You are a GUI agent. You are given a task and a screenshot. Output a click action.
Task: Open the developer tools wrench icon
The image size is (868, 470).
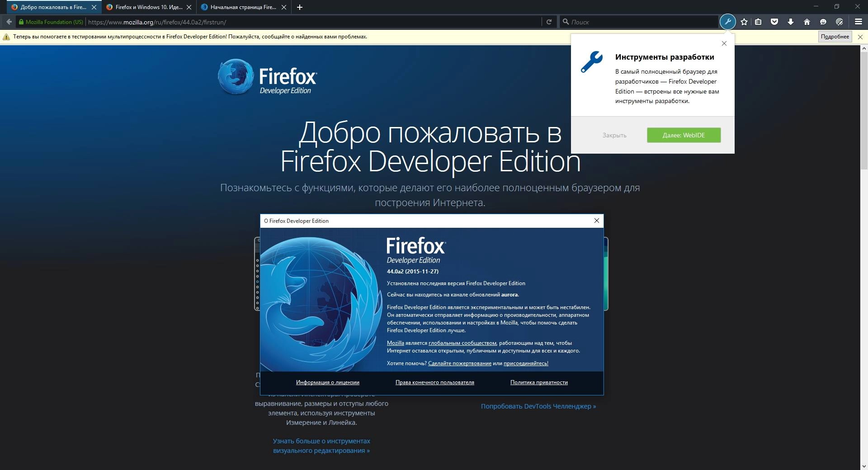coord(727,22)
